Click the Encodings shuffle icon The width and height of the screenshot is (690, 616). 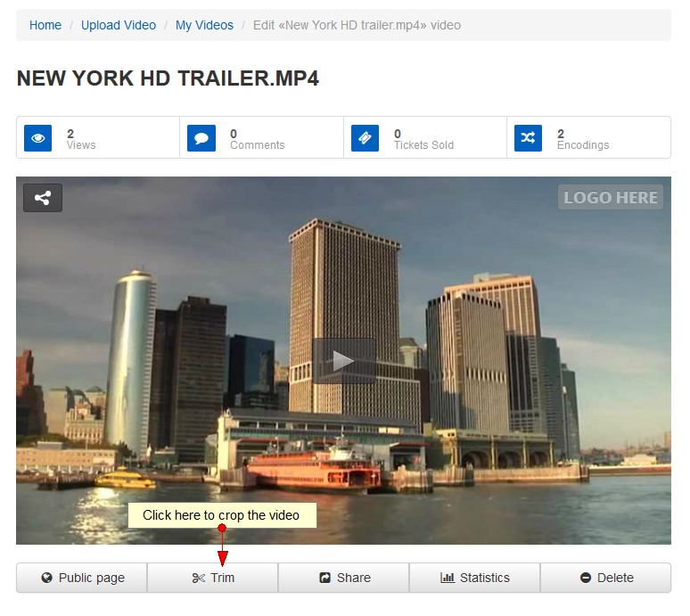[529, 138]
